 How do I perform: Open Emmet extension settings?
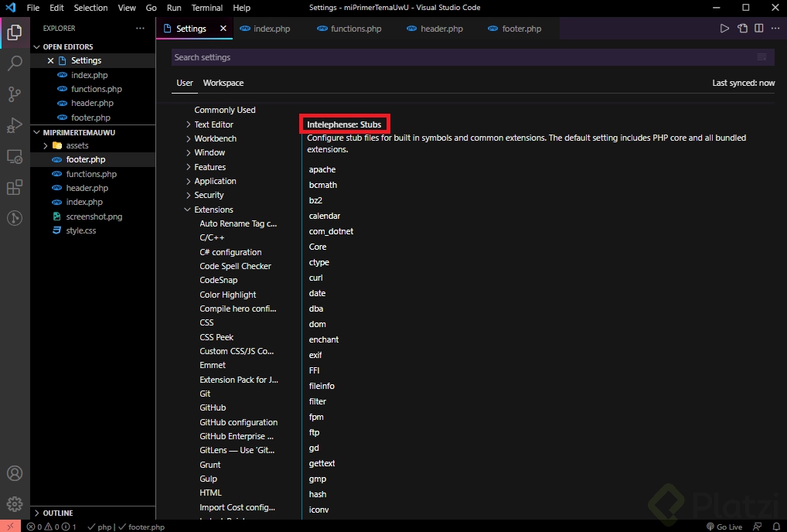[213, 366]
